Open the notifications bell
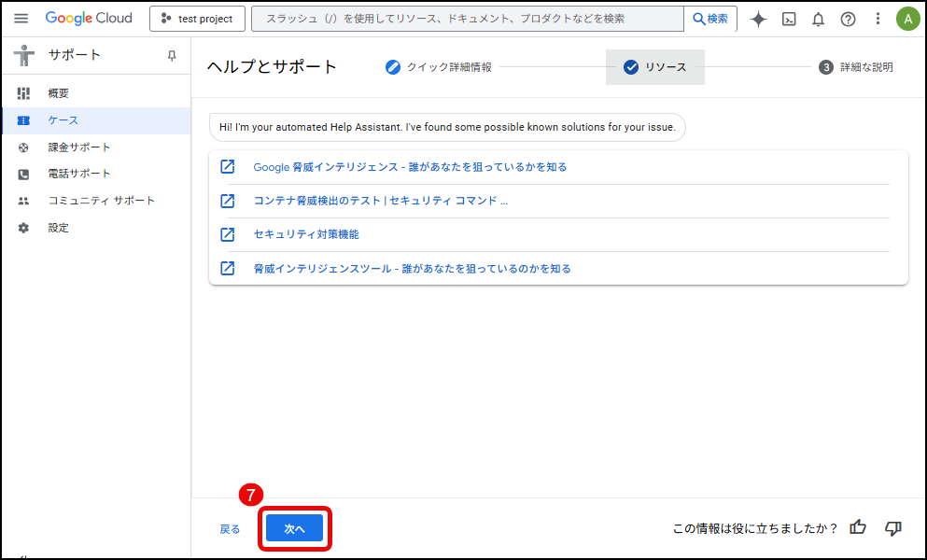927x560 pixels. [x=818, y=19]
